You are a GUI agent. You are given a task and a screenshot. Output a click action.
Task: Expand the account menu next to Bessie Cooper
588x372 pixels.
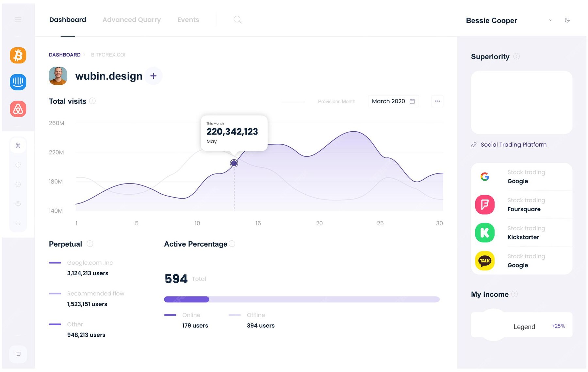tap(550, 20)
